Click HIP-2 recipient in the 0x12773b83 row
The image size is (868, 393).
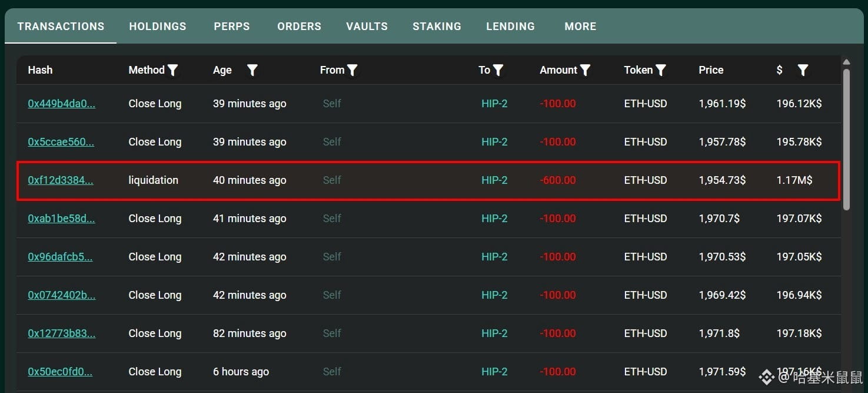click(494, 333)
